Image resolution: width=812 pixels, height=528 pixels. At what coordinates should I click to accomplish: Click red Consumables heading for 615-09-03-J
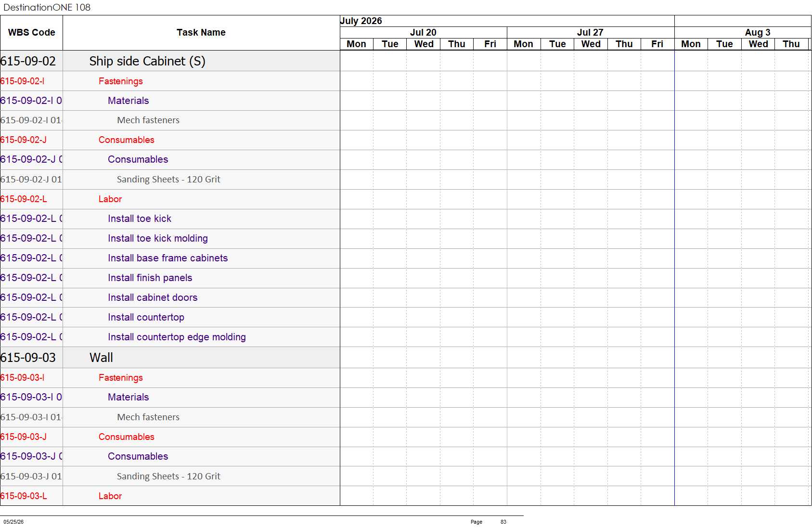click(x=126, y=437)
